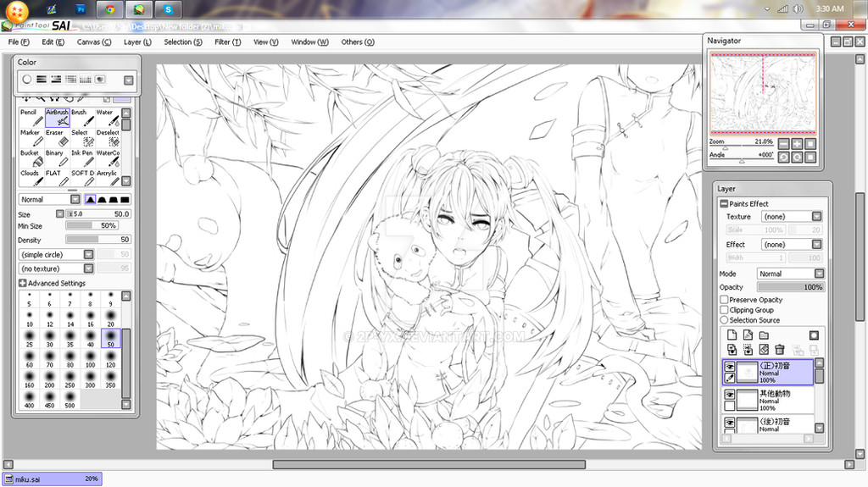Viewport: 868px width, 487px height.
Task: Click the miku.sai document tab
Action: pyautogui.click(x=52, y=479)
